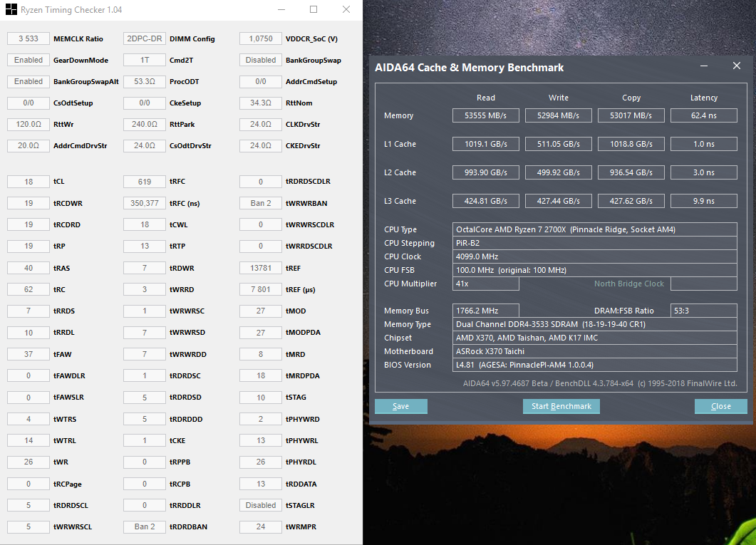This screenshot has width=756, height=545.
Task: Click the AIDA64 version text at bottom
Action: coord(600,383)
